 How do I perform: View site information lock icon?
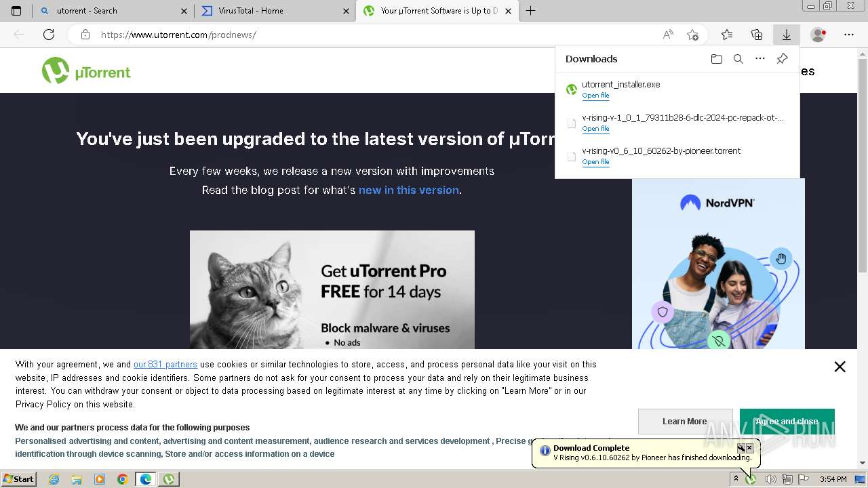click(x=85, y=35)
